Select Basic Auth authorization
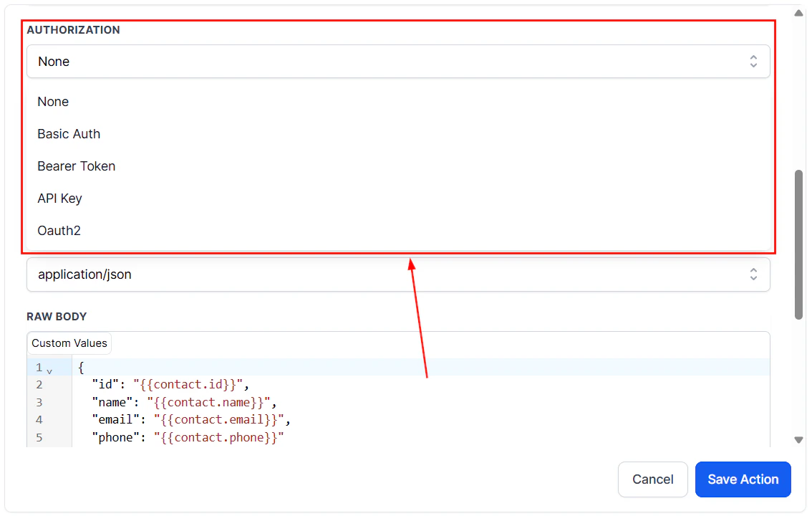The image size is (812, 516). tap(69, 134)
